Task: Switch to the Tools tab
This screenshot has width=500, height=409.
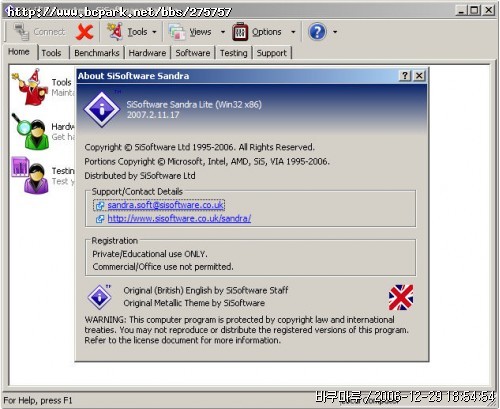Action: (51, 53)
